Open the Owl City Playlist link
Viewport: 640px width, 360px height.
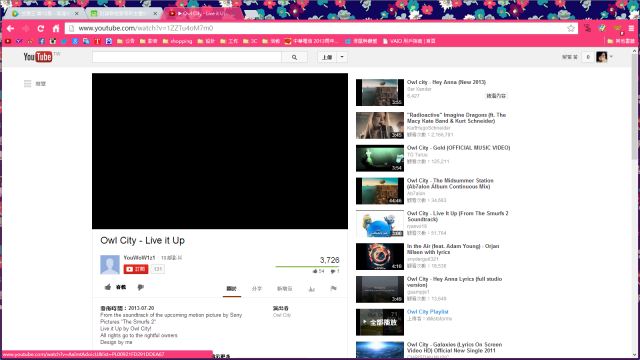(x=427, y=312)
